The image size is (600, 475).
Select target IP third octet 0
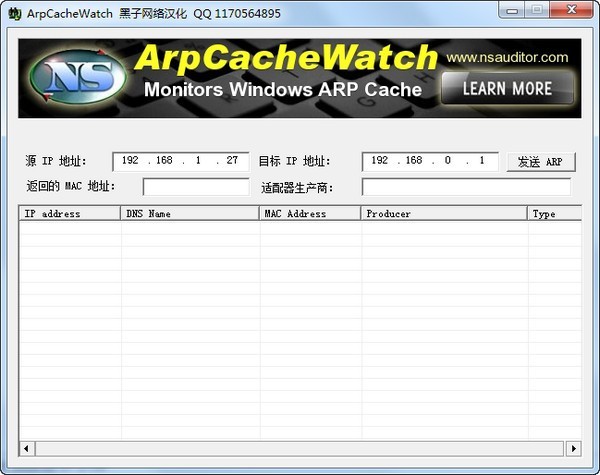[447, 160]
